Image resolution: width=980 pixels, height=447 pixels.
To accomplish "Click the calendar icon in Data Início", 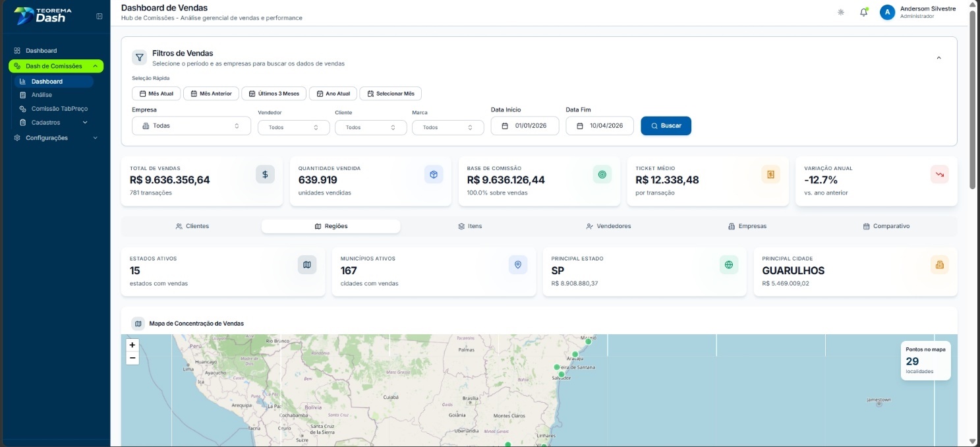I will (x=505, y=126).
